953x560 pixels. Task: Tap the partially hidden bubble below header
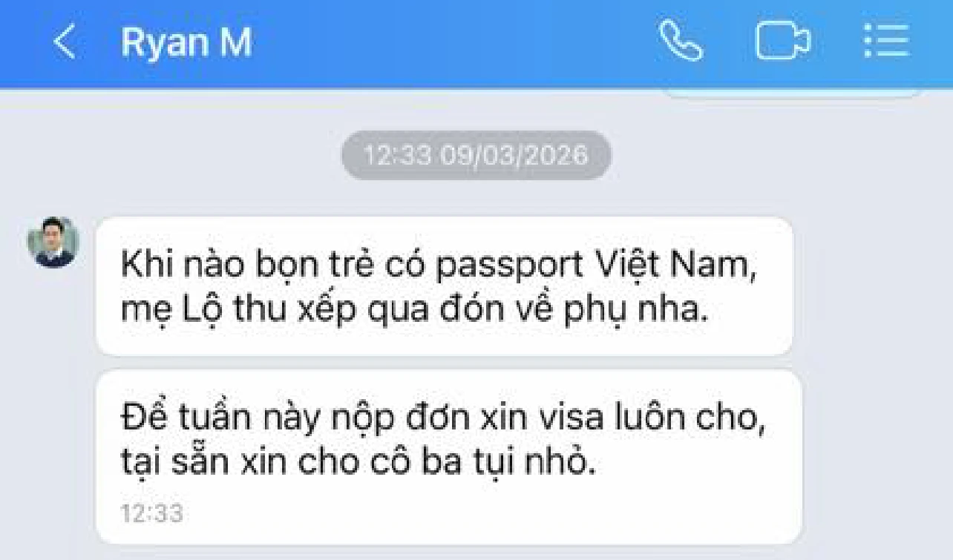792,93
